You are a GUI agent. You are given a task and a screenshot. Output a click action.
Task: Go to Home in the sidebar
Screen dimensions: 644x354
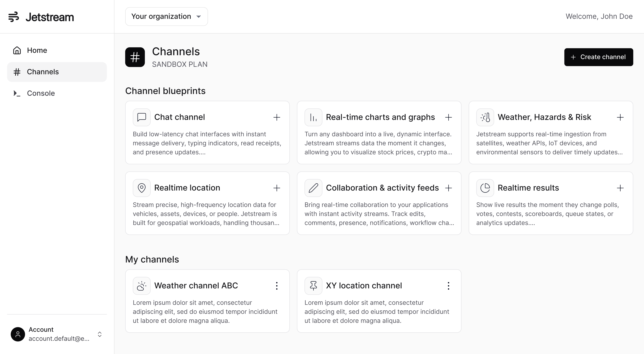[57, 50]
